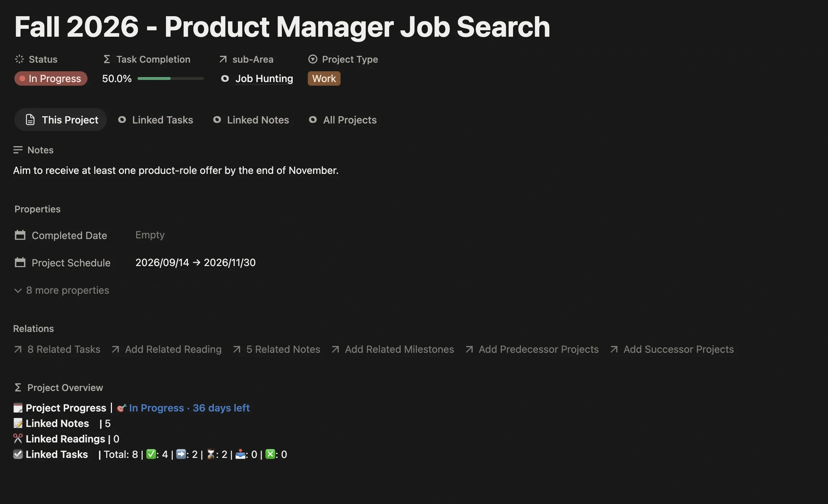The width and height of the screenshot is (828, 504).
Task: Click the Project Overview sigma icon
Action: point(18,387)
